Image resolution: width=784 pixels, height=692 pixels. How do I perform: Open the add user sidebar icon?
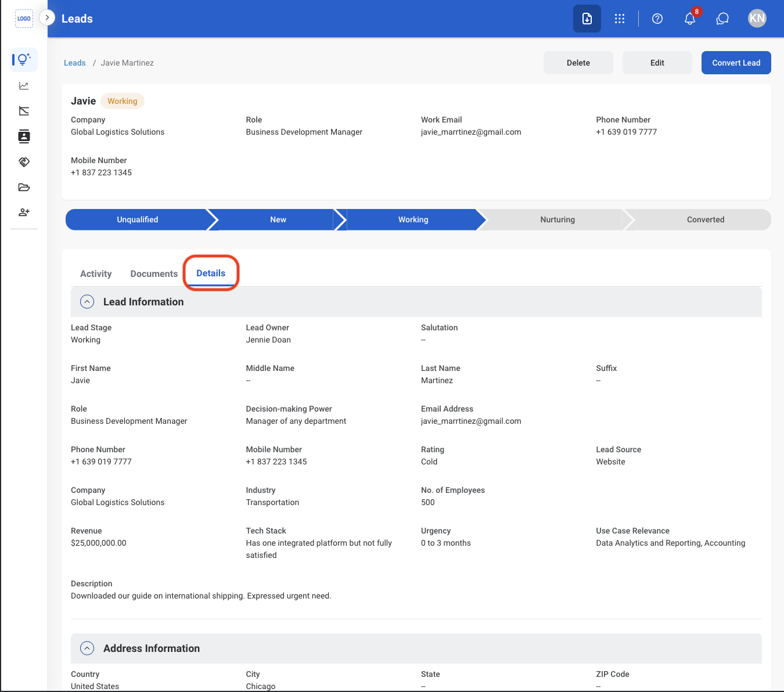24,212
